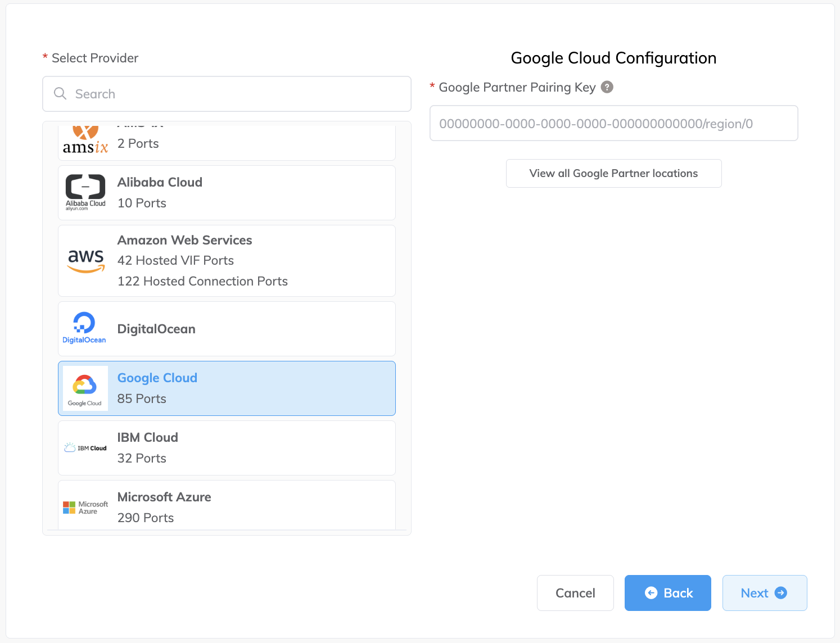Click '122 Hosted Connection Ports' text
840x643 pixels.
click(202, 281)
